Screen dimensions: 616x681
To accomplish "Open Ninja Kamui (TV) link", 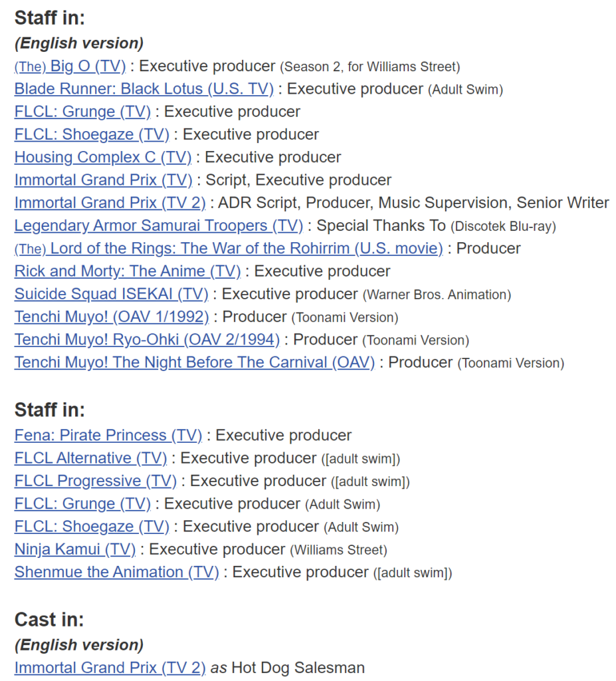I will [74, 549].
